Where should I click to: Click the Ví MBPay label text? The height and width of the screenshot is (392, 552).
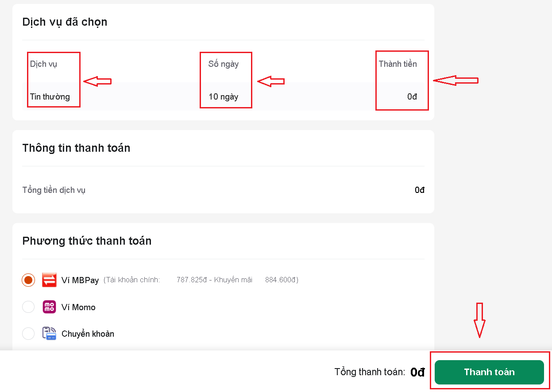[80, 280]
